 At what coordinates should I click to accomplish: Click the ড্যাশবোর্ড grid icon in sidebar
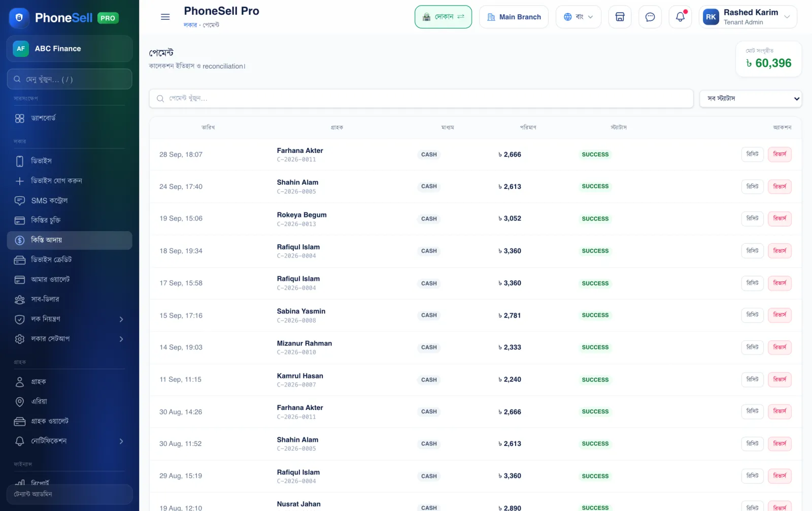point(19,118)
